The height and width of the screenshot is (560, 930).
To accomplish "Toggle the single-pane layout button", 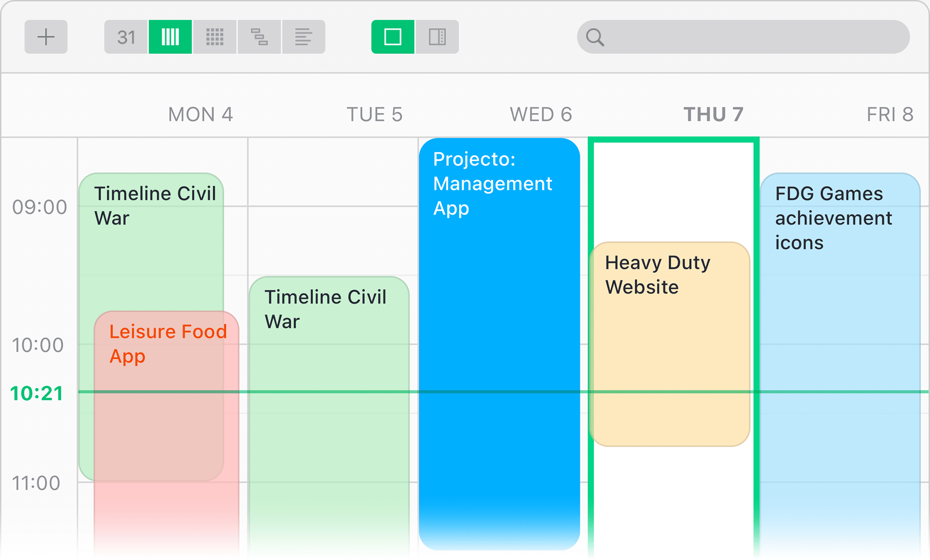I will [393, 37].
